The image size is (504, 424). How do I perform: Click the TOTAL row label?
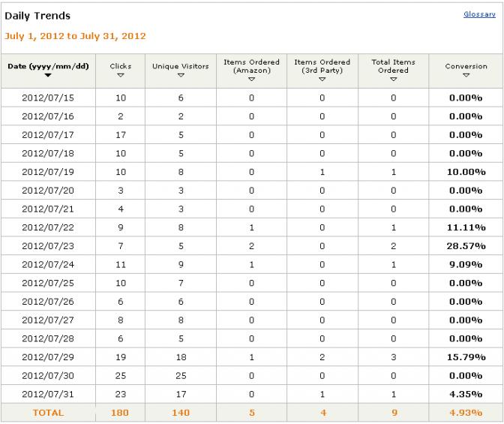coord(48,413)
